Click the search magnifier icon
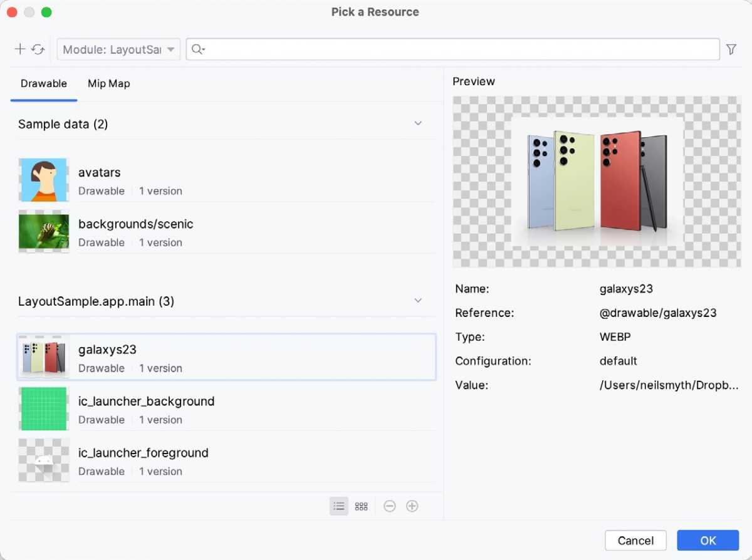The height and width of the screenshot is (560, 752). pyautogui.click(x=197, y=49)
